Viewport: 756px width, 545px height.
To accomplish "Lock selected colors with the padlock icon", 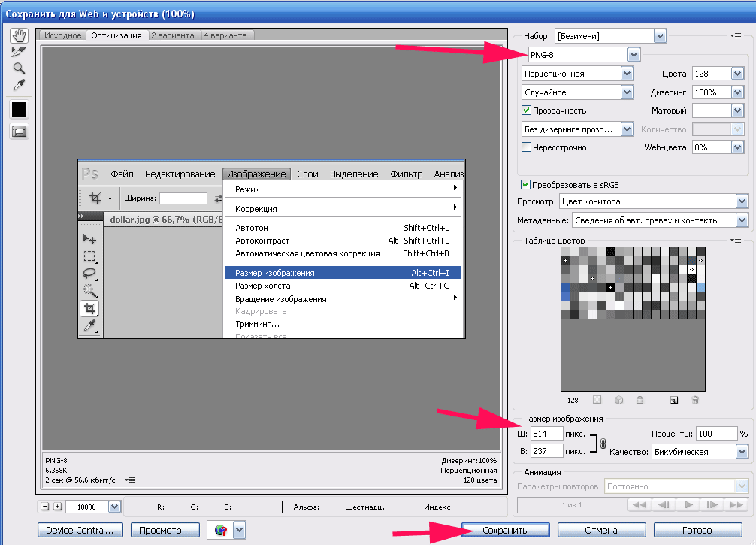I will coord(639,400).
